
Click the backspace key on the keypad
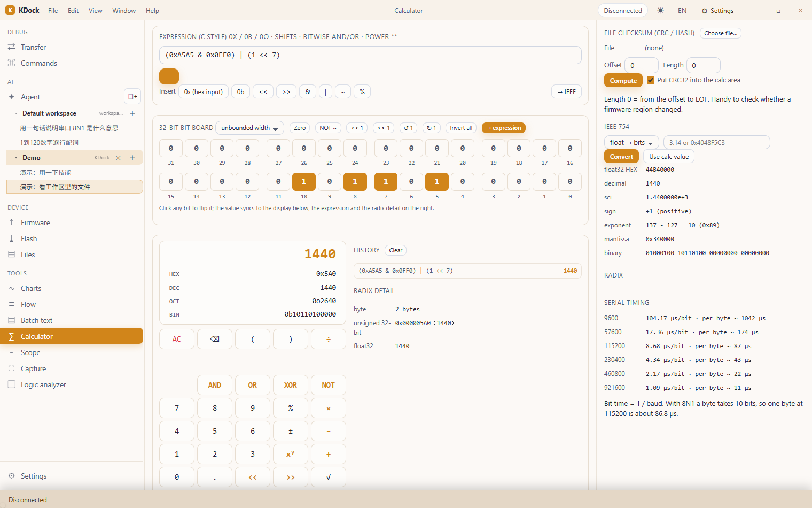click(215, 339)
